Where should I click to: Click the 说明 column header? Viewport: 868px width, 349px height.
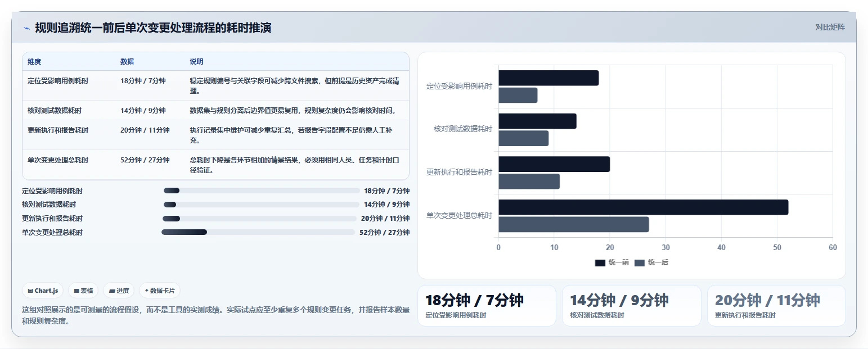(196, 62)
